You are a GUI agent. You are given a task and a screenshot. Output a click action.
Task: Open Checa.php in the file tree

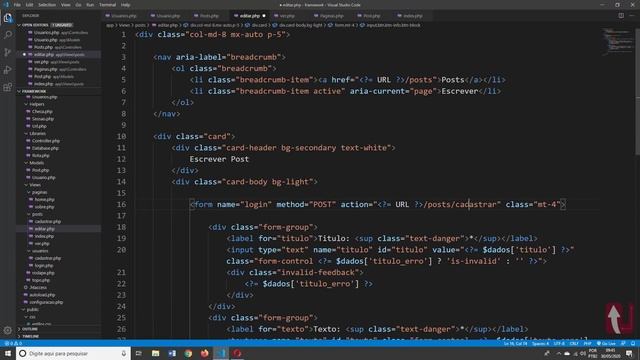point(42,111)
